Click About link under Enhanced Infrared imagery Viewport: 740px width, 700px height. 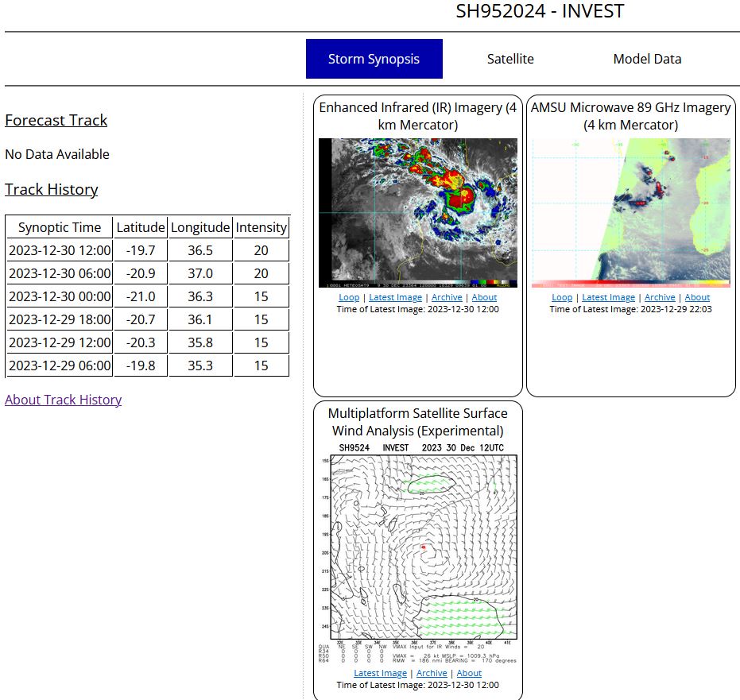click(484, 297)
